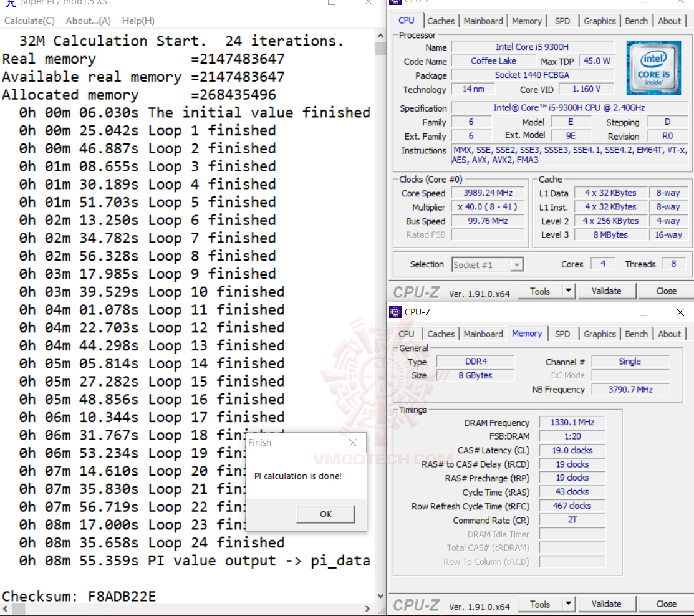Click the Code Name value Coffee Lake

click(493, 61)
